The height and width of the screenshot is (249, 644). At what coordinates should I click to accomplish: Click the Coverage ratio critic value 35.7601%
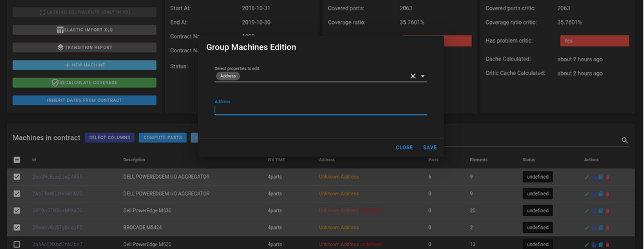569,22
